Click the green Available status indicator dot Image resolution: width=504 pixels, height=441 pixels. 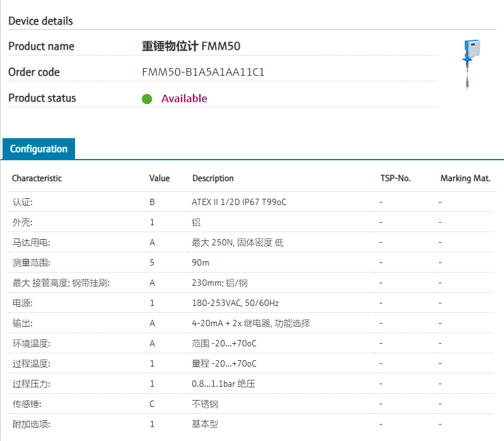point(147,99)
